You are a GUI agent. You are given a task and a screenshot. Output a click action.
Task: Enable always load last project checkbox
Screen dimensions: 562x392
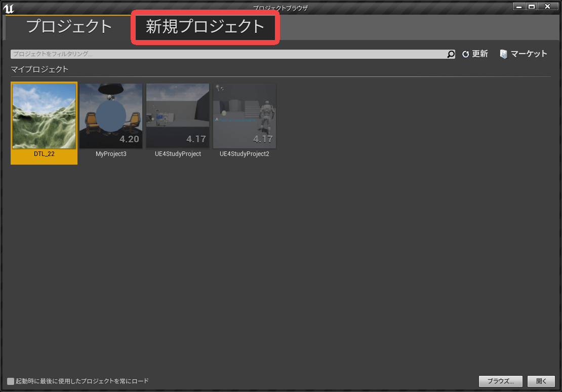(11, 381)
